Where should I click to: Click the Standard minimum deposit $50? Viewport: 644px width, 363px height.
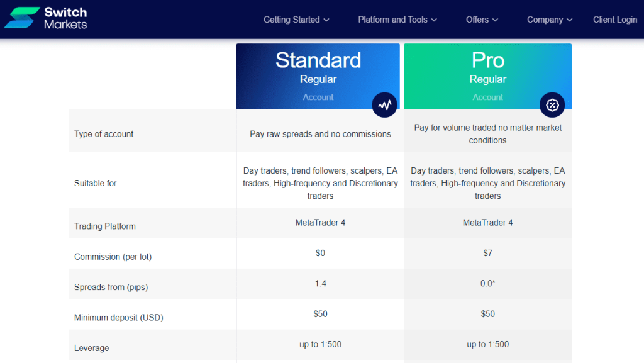click(x=320, y=314)
